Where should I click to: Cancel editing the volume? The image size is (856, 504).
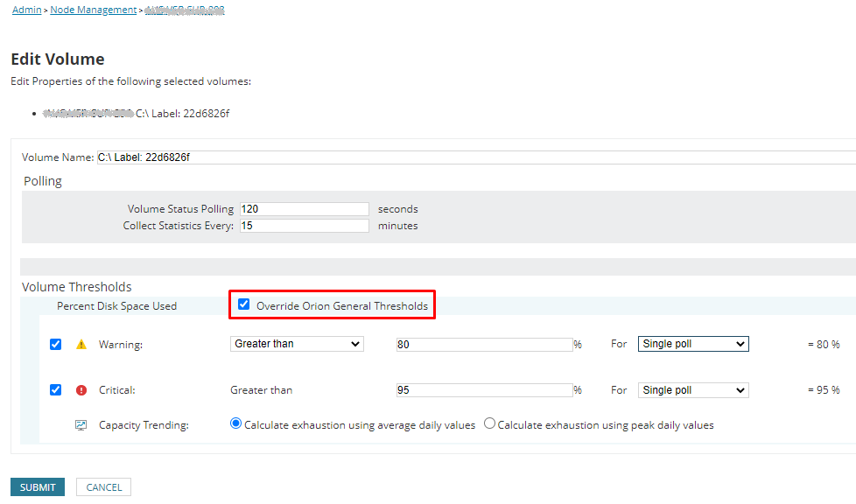pos(104,487)
